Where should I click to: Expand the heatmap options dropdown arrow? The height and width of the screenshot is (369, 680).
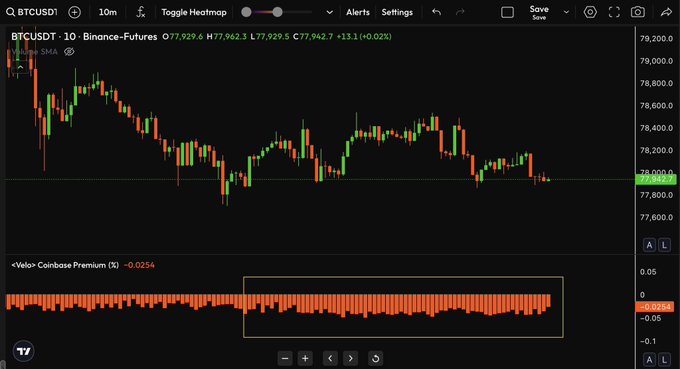tap(330, 12)
